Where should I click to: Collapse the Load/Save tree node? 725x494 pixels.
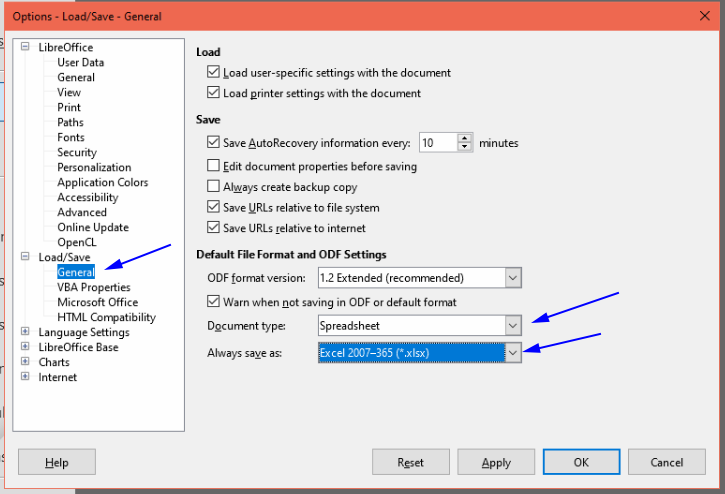[x=25, y=256]
